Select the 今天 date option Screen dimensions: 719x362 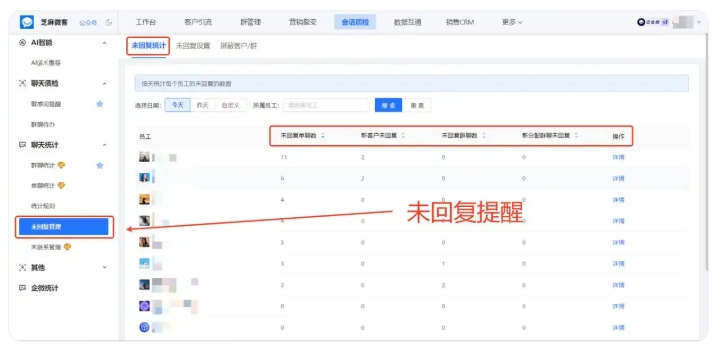click(x=177, y=105)
